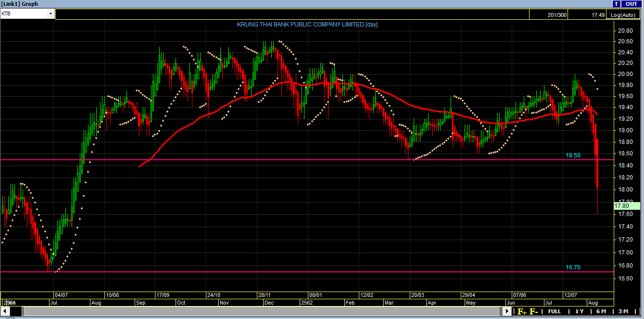Click the 17/09 date axis label
Viewport: 644px width, 319px height.
point(163,295)
